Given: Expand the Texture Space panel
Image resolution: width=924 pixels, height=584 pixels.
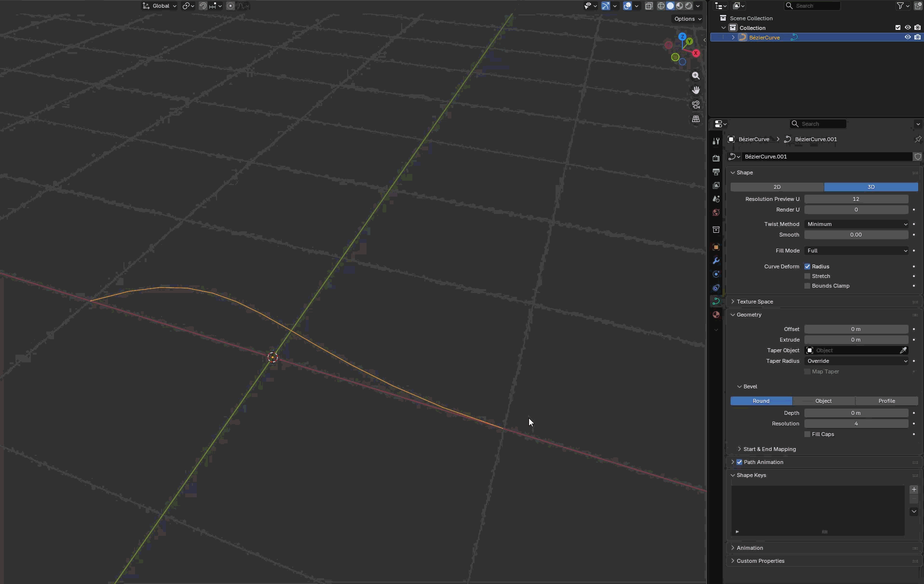Looking at the screenshot, I should click(x=755, y=302).
